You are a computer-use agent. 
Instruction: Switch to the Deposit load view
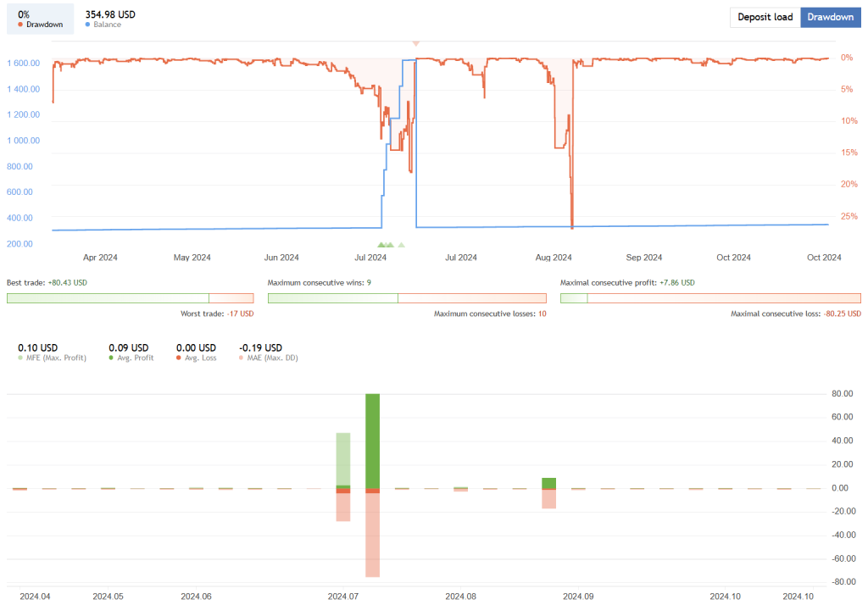click(765, 17)
